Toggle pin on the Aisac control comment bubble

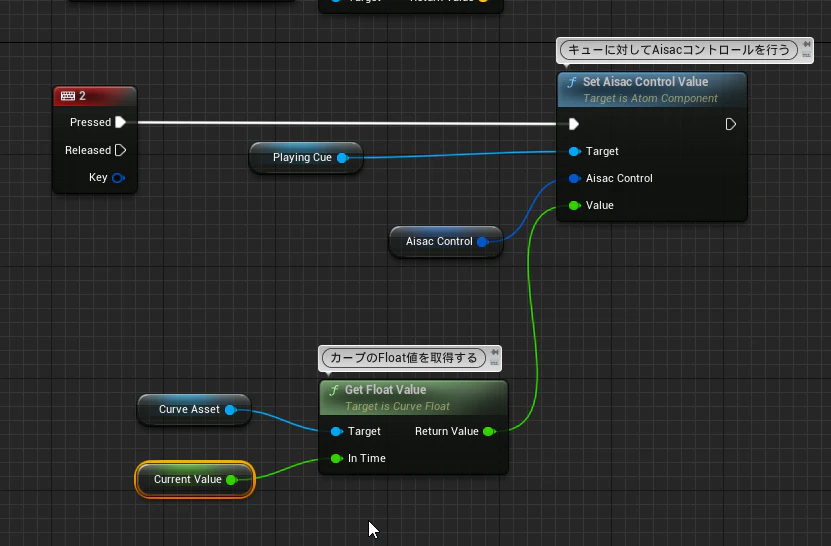pyautogui.click(x=807, y=45)
